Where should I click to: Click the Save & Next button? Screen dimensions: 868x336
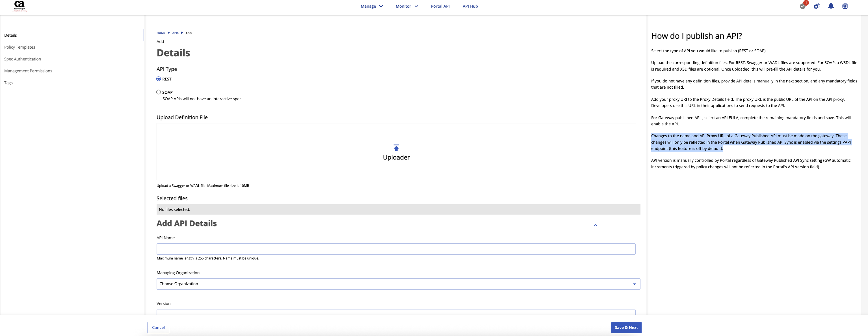(626, 327)
